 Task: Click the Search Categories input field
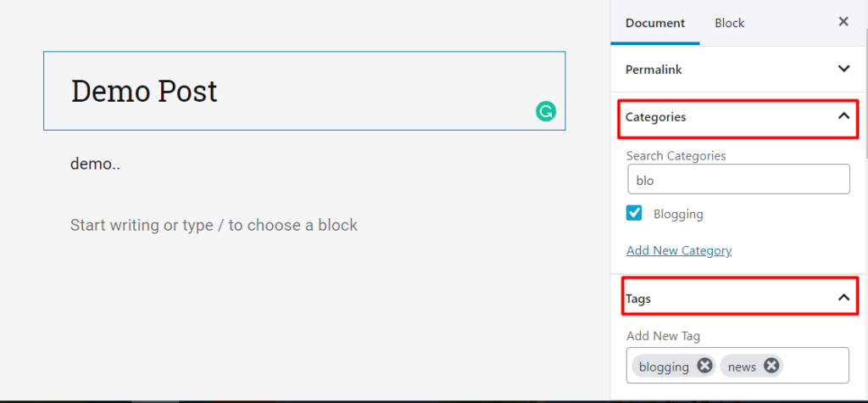pyautogui.click(x=737, y=180)
